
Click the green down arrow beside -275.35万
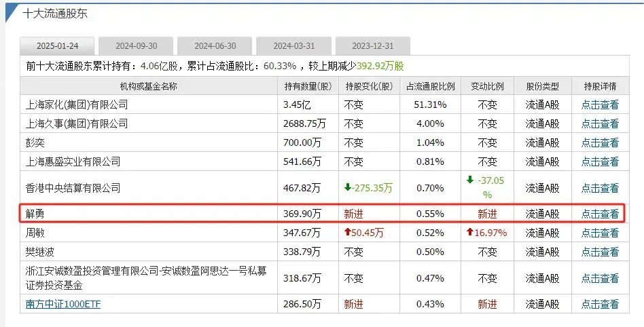[x=347, y=187]
